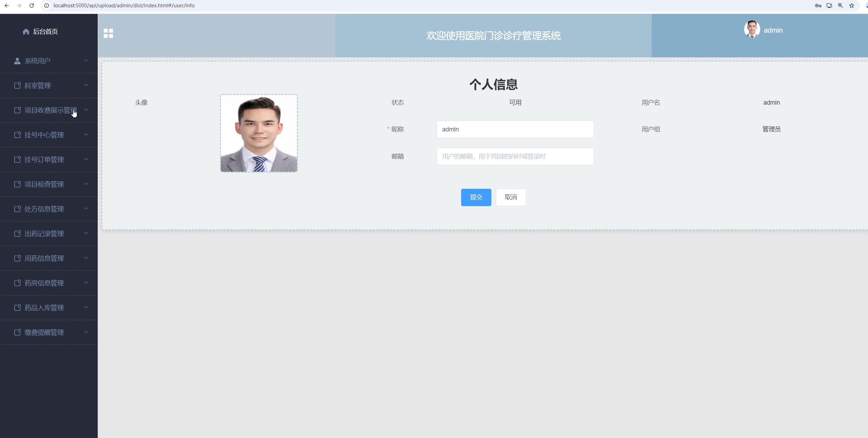Click the icon beside 挂号订单管理
Viewport: 868px width, 438px height.
coord(17,160)
